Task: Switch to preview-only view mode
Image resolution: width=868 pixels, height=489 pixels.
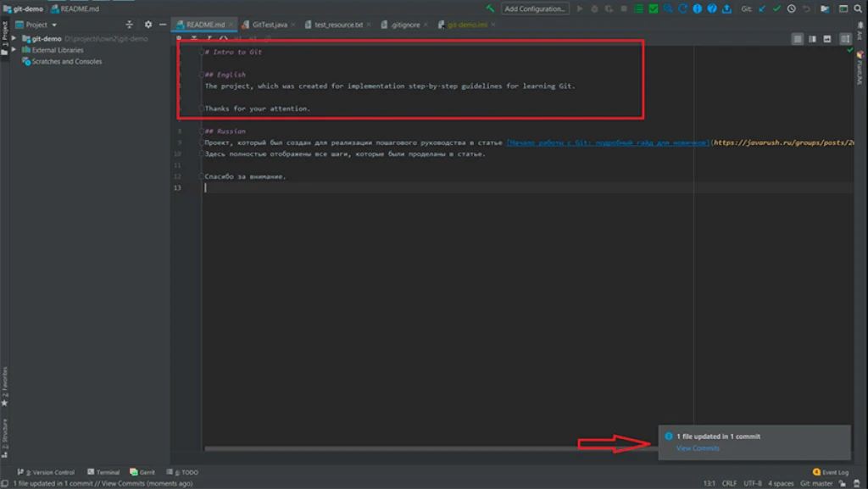Action: (x=827, y=39)
